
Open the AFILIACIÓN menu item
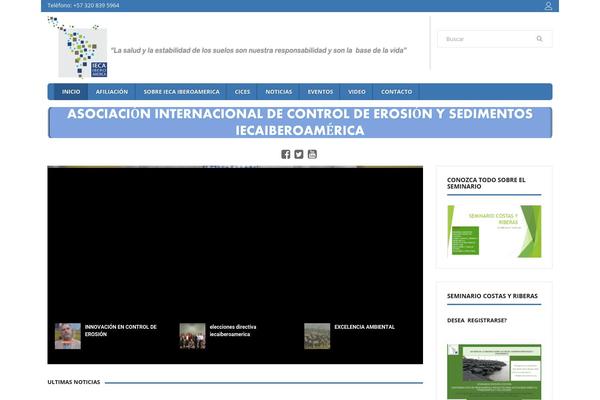pyautogui.click(x=112, y=92)
